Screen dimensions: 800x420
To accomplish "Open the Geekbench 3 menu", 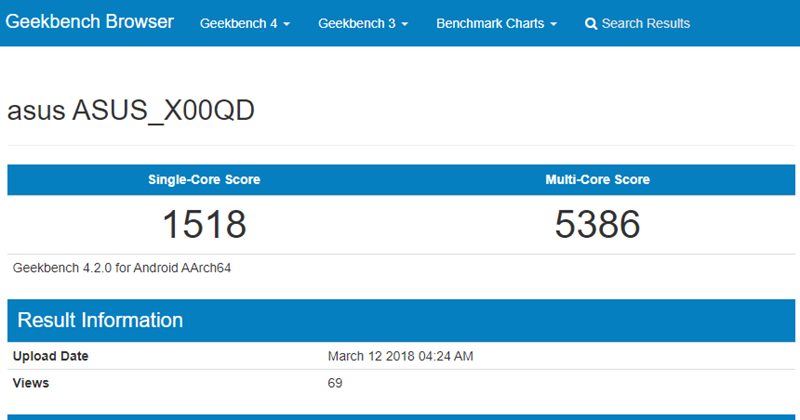I will 363,23.
